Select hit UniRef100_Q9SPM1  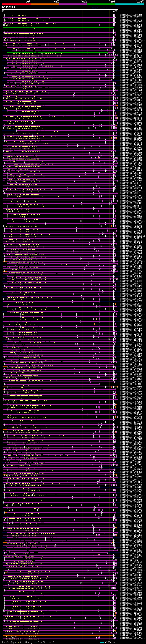131,108
